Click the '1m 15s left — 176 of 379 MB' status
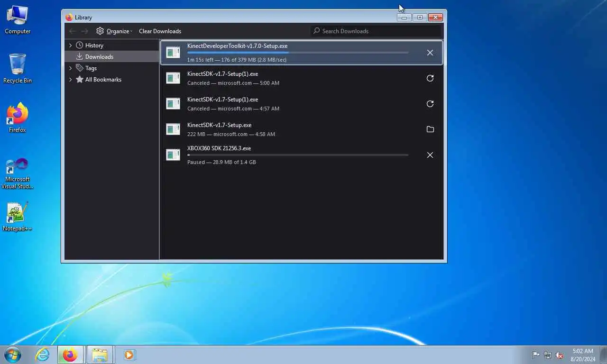 click(x=237, y=60)
